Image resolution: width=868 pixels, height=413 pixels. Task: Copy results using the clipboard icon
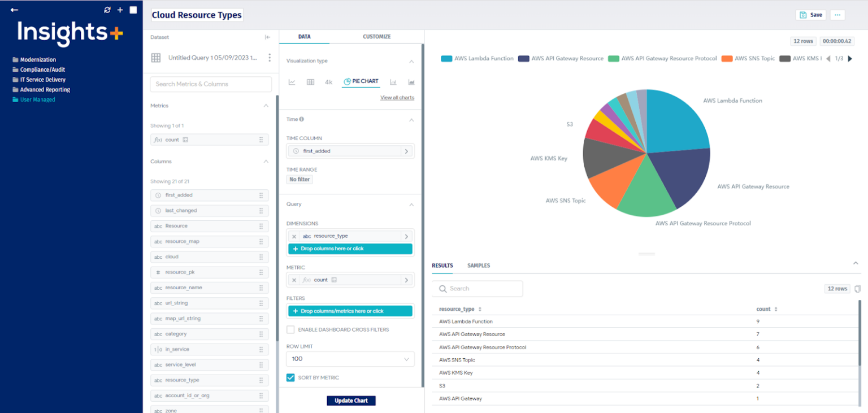857,289
